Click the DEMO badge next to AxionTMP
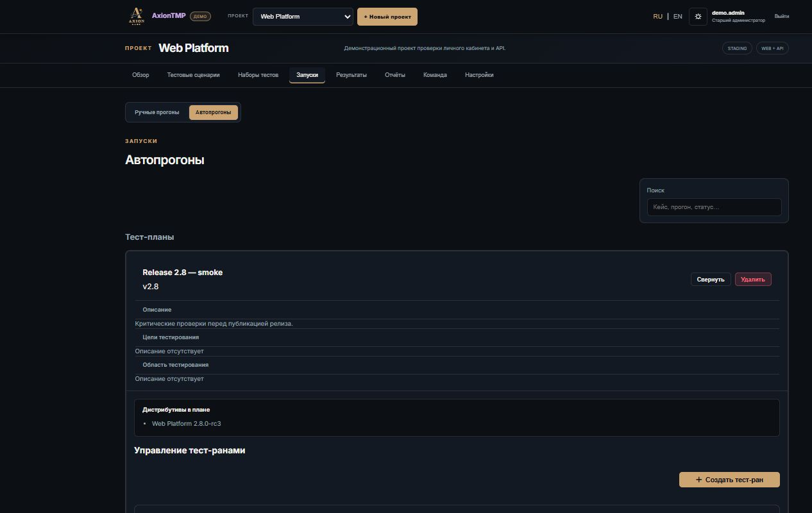The image size is (812, 513). pos(201,17)
